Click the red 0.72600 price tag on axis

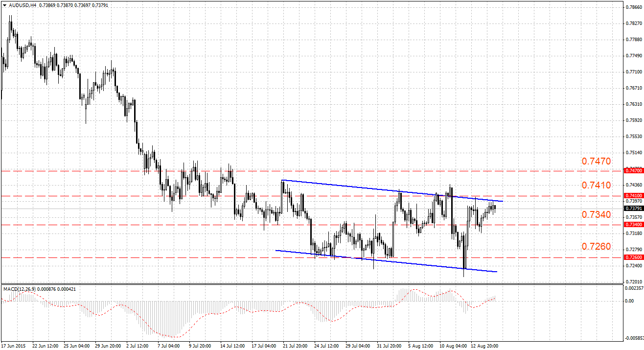[x=634, y=257]
